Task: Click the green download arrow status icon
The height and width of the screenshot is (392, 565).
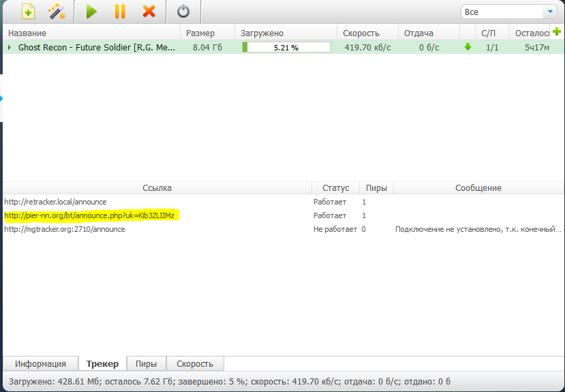Action: coord(468,47)
